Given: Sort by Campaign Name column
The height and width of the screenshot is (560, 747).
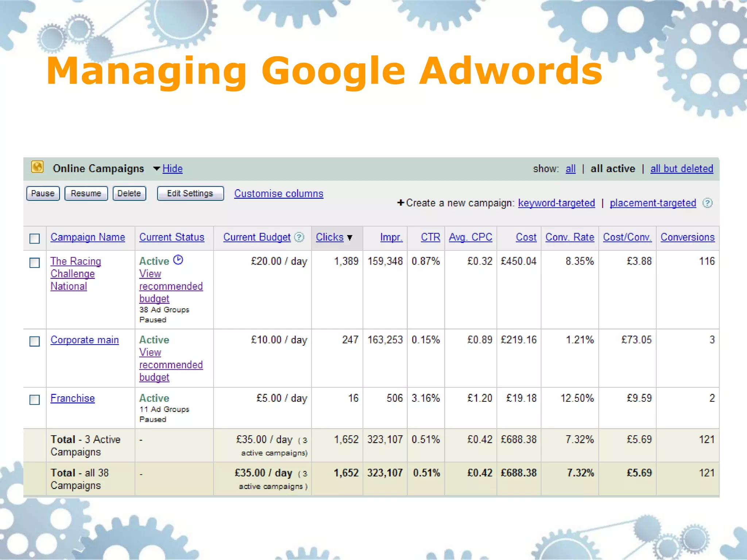Looking at the screenshot, I should coord(88,237).
